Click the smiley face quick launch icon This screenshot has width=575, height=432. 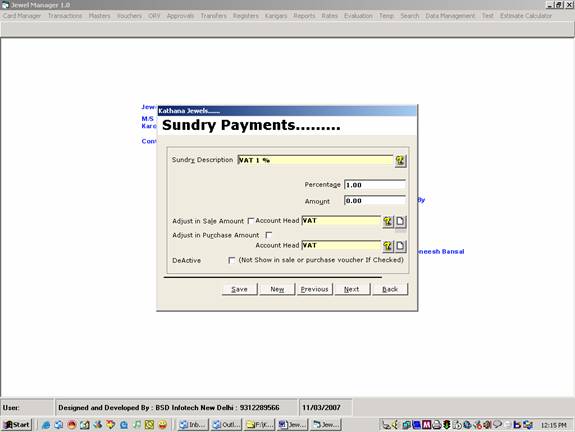tap(162, 425)
